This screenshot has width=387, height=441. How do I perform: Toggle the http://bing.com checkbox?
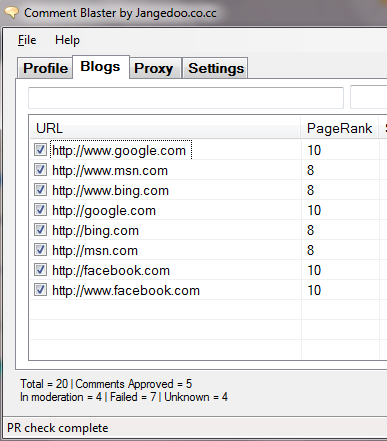coord(40,230)
